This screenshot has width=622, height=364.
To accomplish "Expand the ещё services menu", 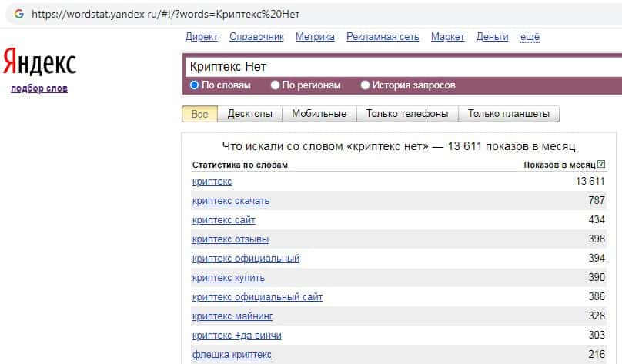I will point(530,37).
